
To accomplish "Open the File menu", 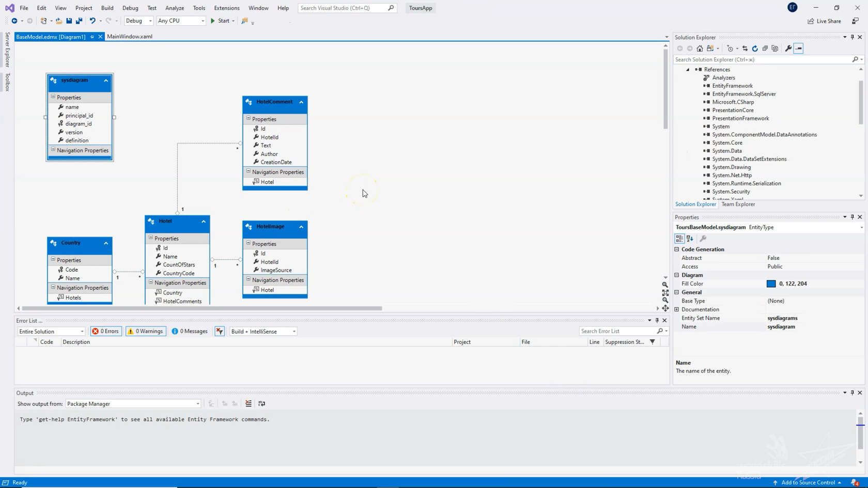I will pyautogui.click(x=24, y=8).
